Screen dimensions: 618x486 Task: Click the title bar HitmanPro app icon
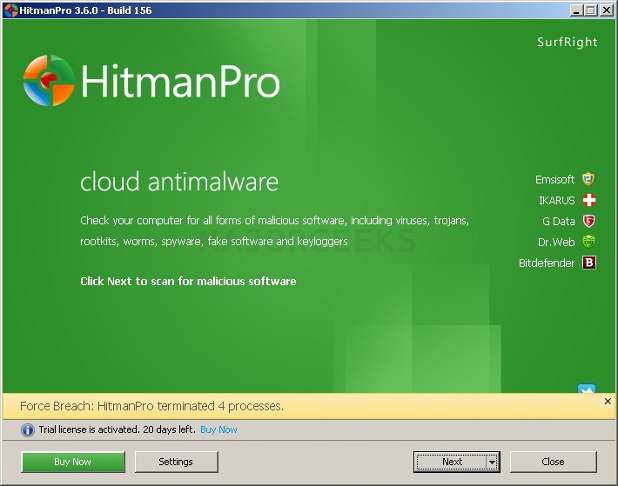tap(11, 10)
